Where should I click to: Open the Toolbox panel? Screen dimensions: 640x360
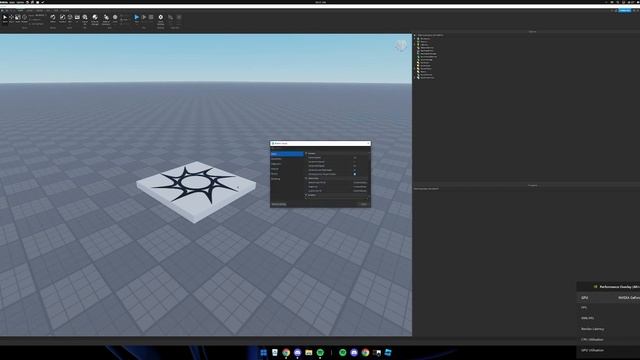[62, 18]
